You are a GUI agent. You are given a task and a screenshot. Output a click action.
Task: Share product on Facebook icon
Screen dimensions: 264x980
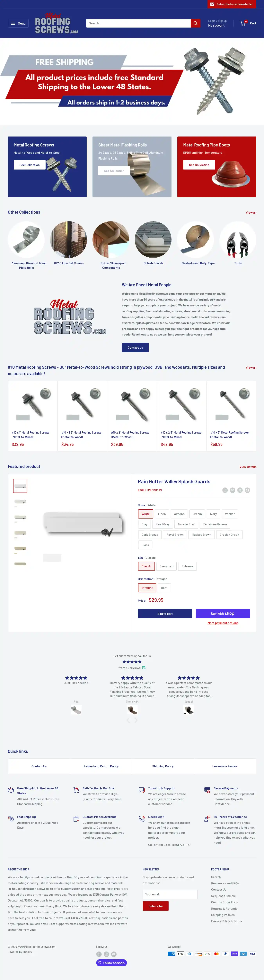(225, 490)
